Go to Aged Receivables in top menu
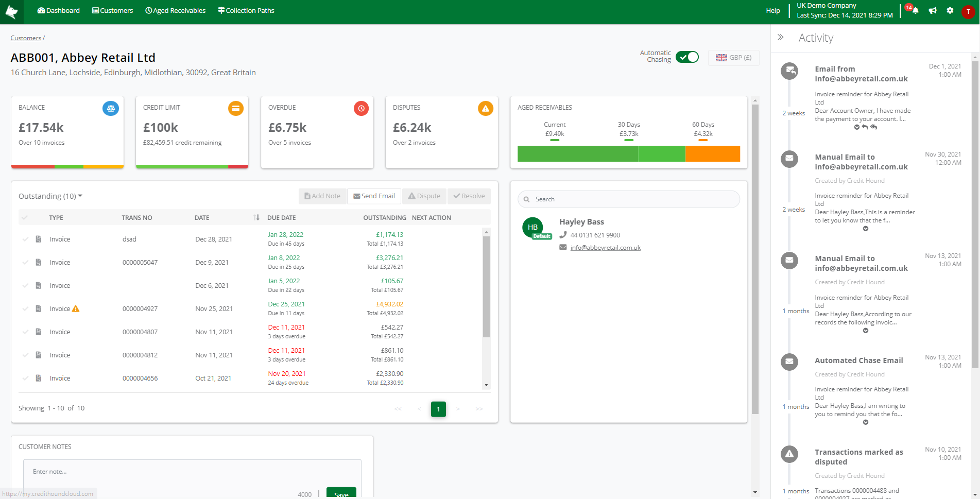 pyautogui.click(x=175, y=11)
